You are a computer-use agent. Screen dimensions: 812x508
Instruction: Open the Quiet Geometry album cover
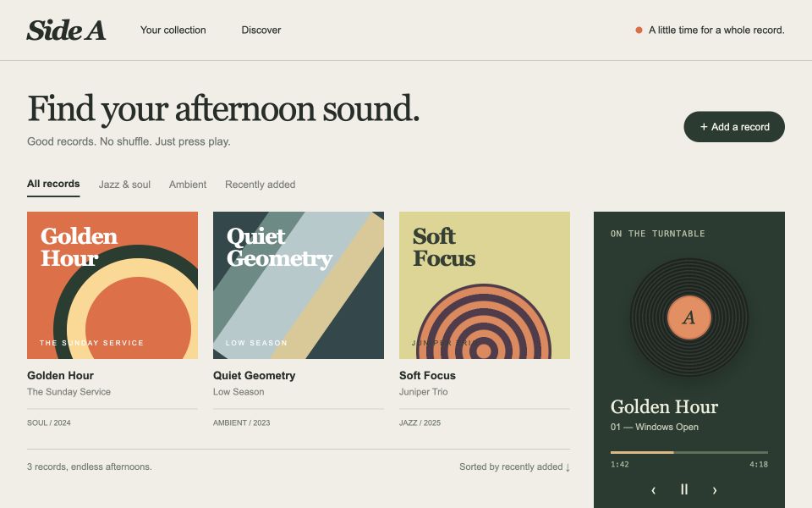pyautogui.click(x=299, y=285)
